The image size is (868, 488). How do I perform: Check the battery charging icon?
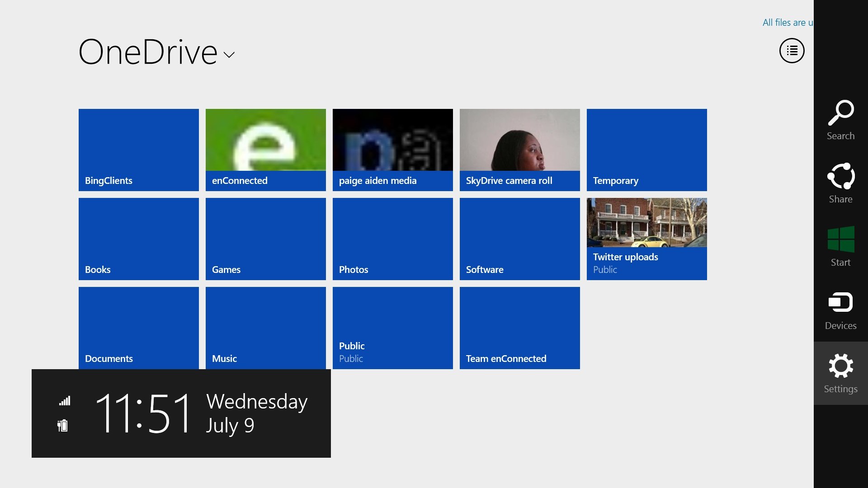click(x=63, y=425)
